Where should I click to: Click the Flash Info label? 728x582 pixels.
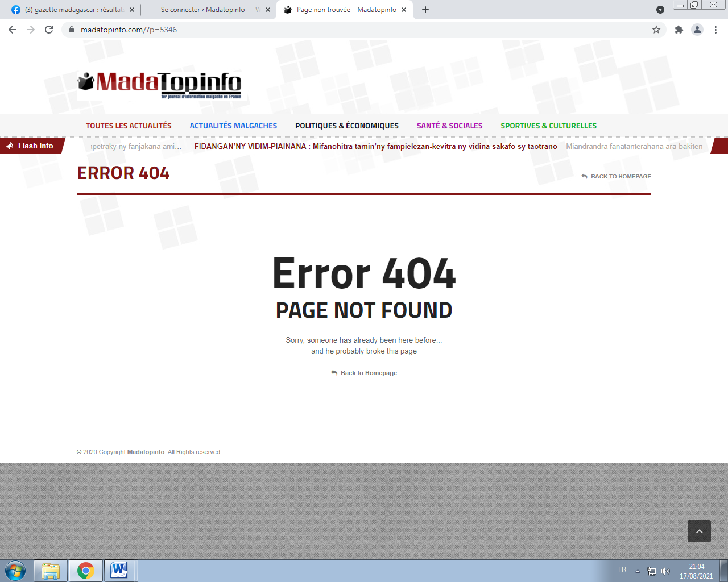coord(35,146)
